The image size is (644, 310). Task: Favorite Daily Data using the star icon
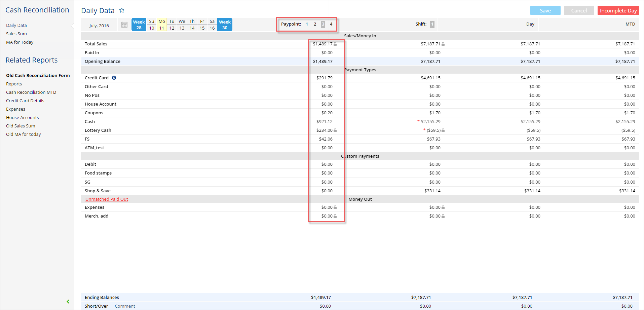122,10
